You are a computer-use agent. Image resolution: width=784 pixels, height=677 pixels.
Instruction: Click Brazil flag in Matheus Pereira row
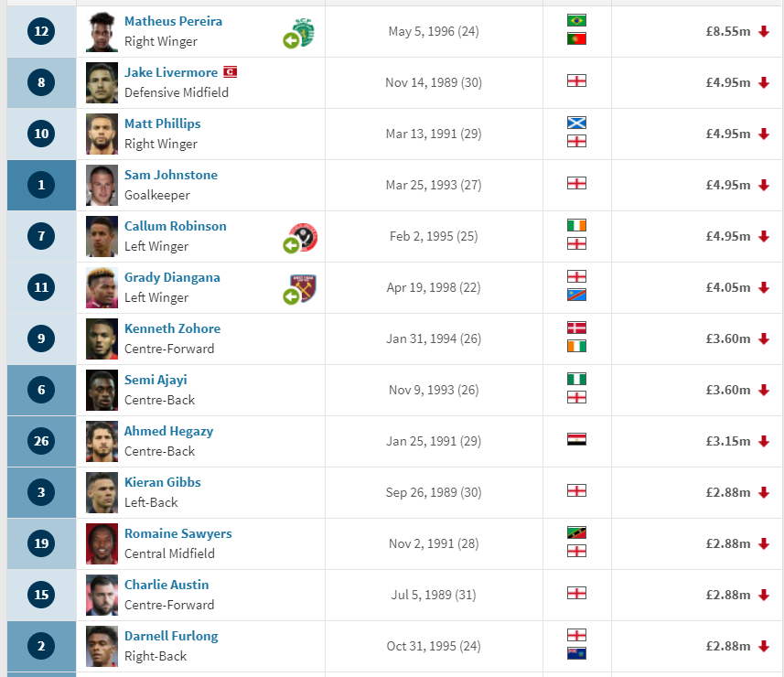[576, 20]
